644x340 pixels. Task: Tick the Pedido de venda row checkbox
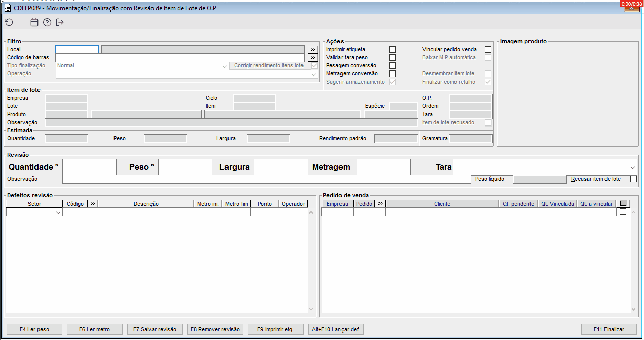623,212
